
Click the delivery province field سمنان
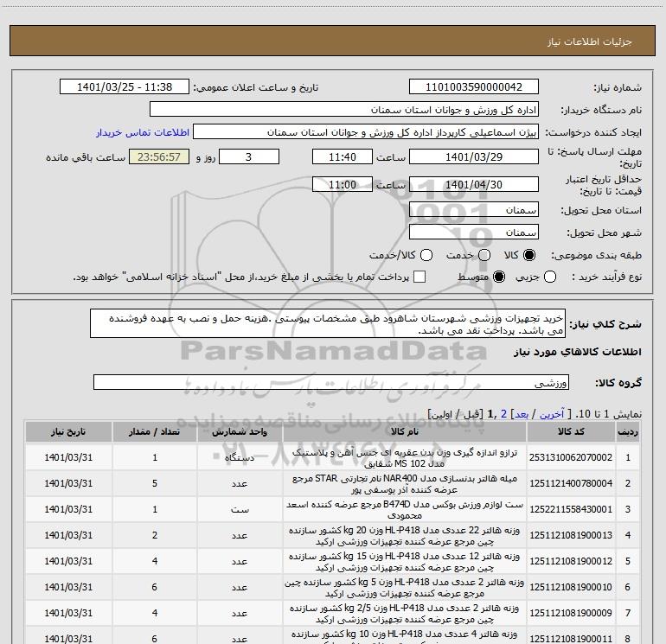pyautogui.click(x=474, y=209)
